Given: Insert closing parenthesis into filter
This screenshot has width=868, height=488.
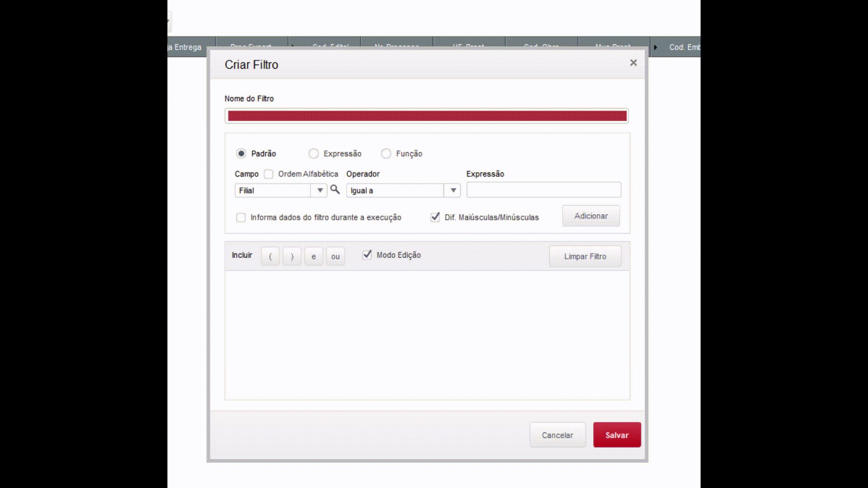Looking at the screenshot, I should tap(292, 256).
